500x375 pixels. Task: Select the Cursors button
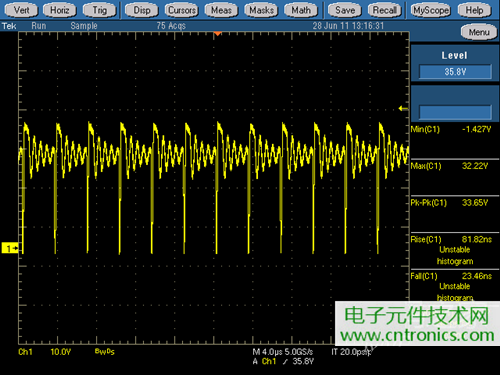182,10
